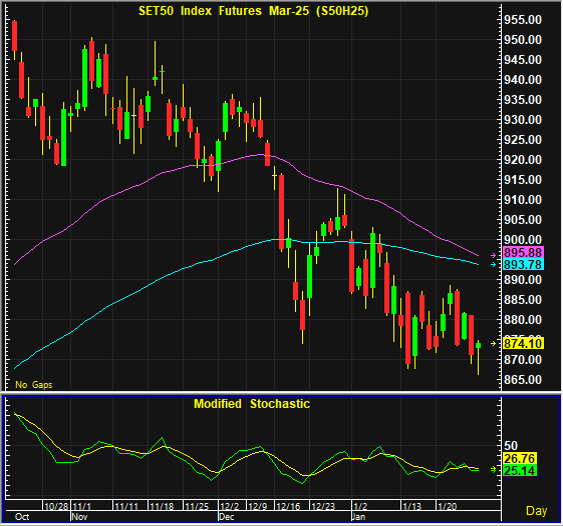The image size is (563, 526).
Task: Click the green 25.14 stochastic value label
Action: tap(520, 470)
